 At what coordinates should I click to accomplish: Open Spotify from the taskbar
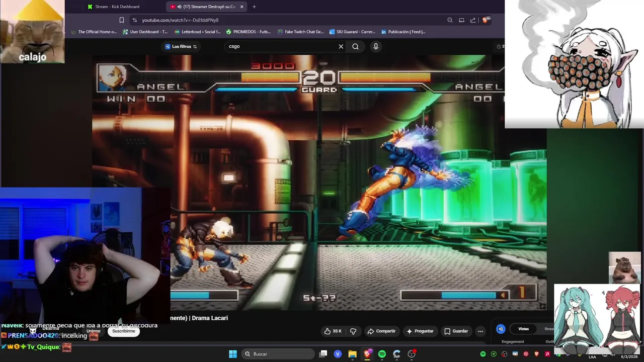[x=382, y=354]
